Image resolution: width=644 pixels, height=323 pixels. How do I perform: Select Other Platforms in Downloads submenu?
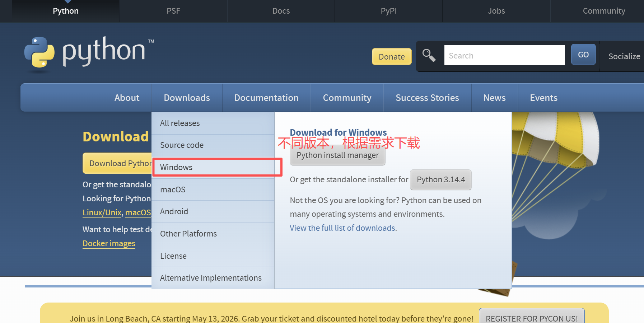[x=213, y=234]
